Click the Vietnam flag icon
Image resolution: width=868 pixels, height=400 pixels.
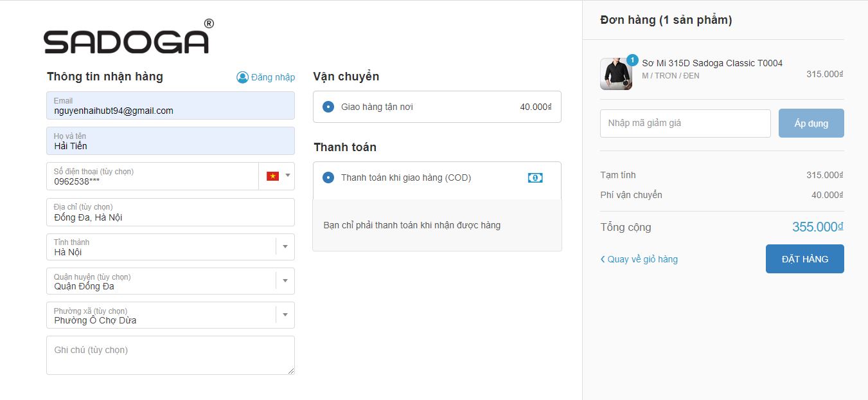tap(272, 176)
